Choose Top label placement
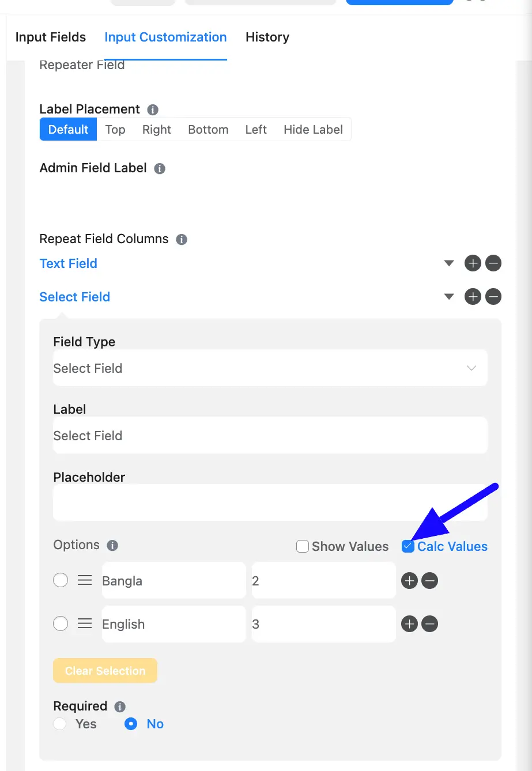The width and height of the screenshot is (532, 771). pos(115,129)
